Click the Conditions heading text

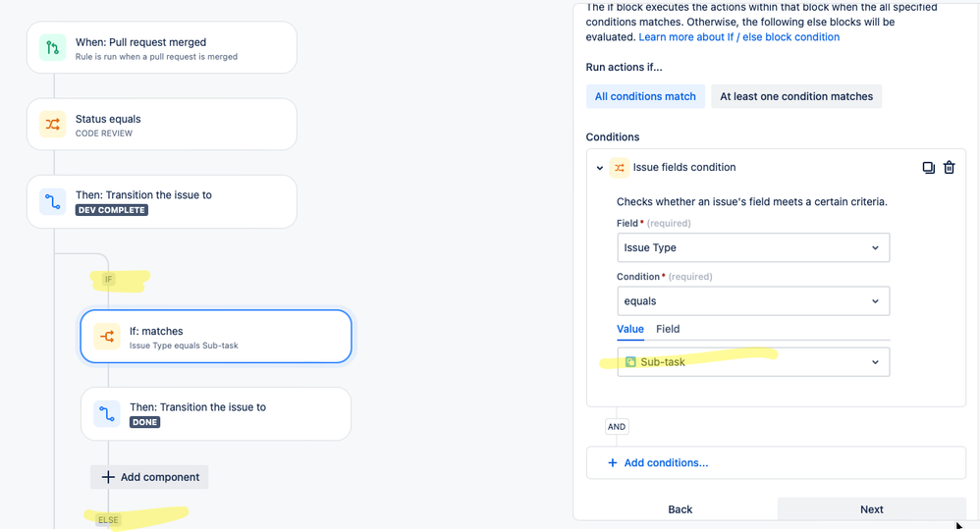tap(613, 137)
